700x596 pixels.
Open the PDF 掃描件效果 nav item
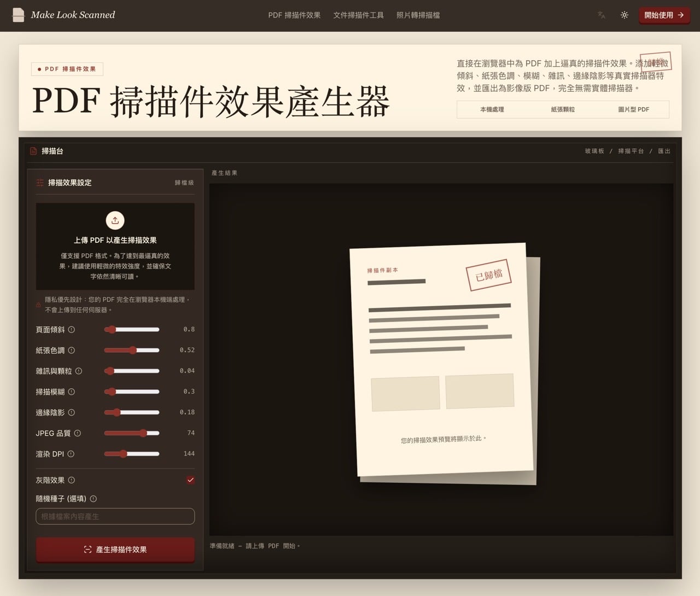click(x=294, y=15)
